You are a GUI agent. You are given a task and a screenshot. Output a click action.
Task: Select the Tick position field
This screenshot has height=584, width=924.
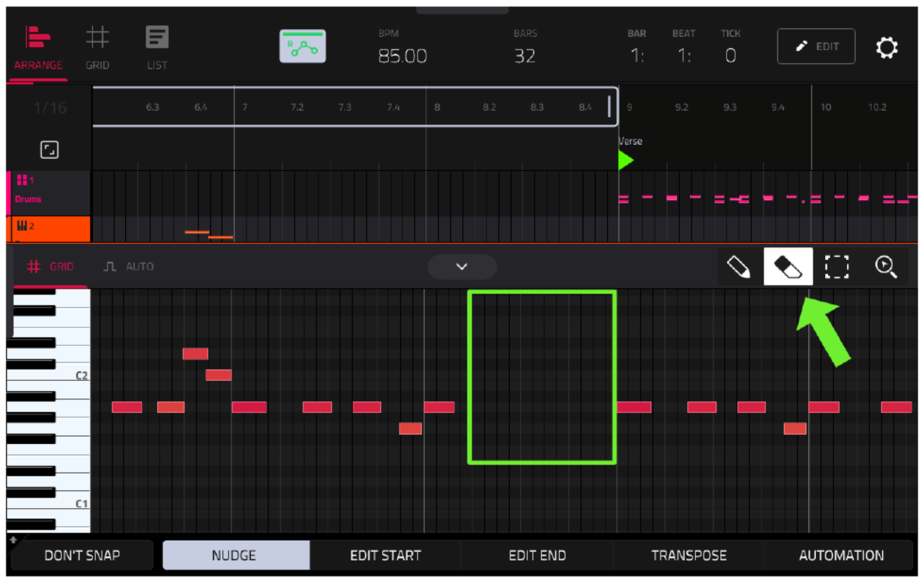click(x=730, y=55)
